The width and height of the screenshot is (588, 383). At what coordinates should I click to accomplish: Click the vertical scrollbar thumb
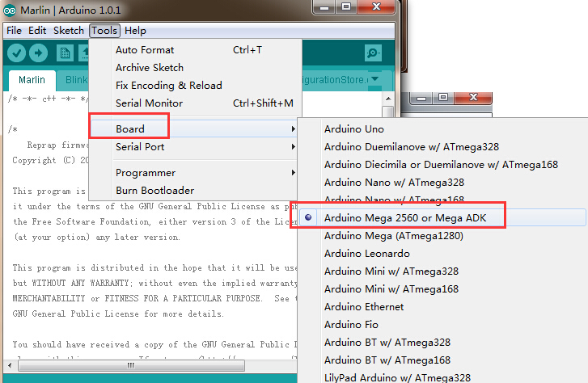[388, 112]
